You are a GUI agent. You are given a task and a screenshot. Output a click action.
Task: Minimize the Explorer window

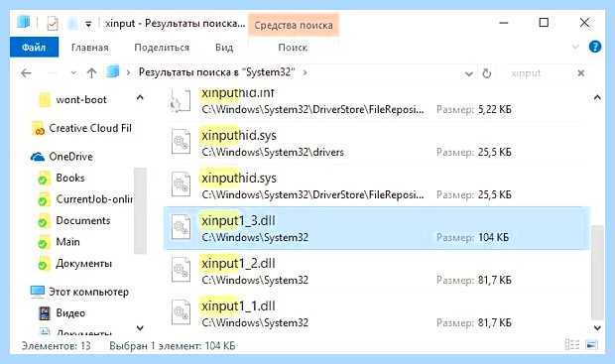click(x=504, y=23)
